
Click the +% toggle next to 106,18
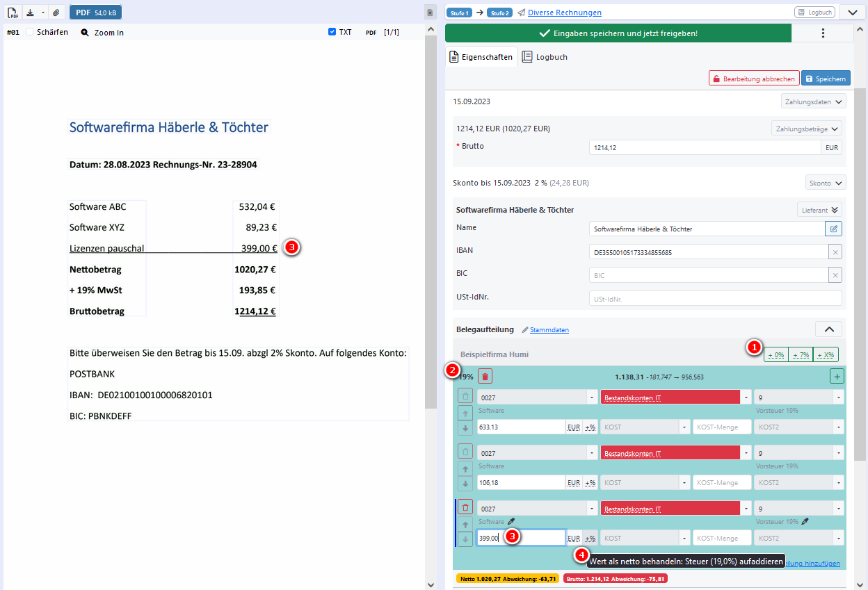click(x=590, y=482)
